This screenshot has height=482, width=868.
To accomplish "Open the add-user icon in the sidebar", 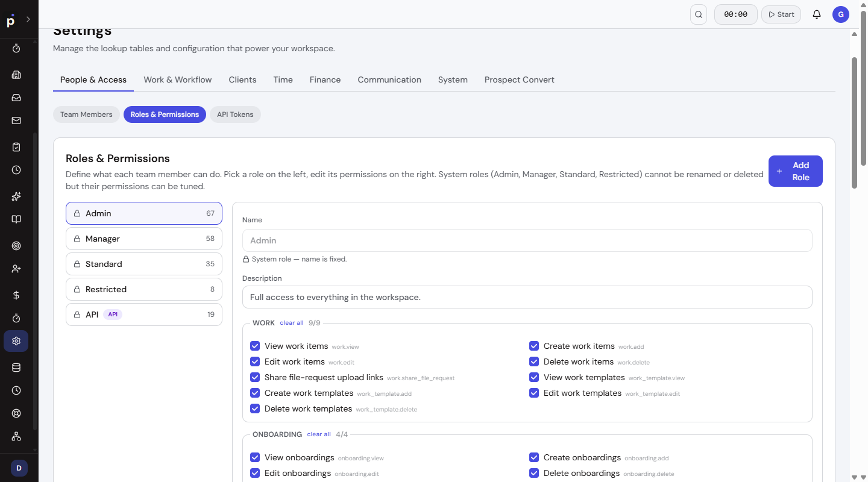I will (x=16, y=269).
